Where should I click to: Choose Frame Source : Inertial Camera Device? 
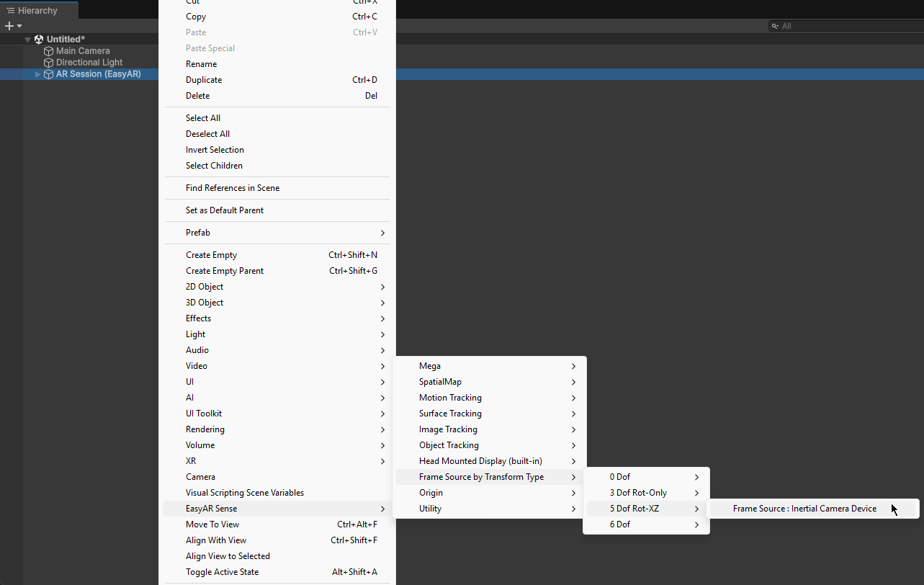(804, 509)
